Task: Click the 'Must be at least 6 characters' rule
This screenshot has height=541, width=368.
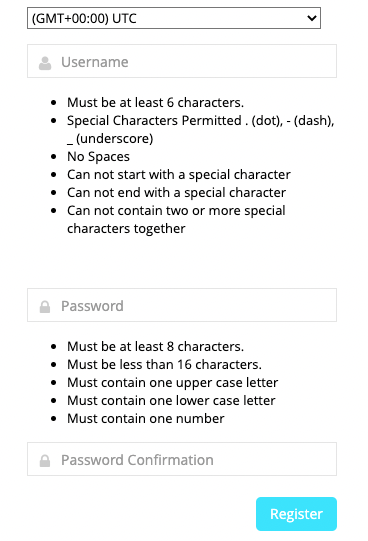Action: point(156,102)
